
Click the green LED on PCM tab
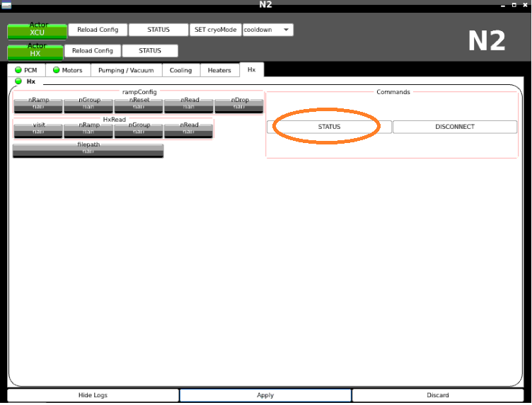[18, 70]
